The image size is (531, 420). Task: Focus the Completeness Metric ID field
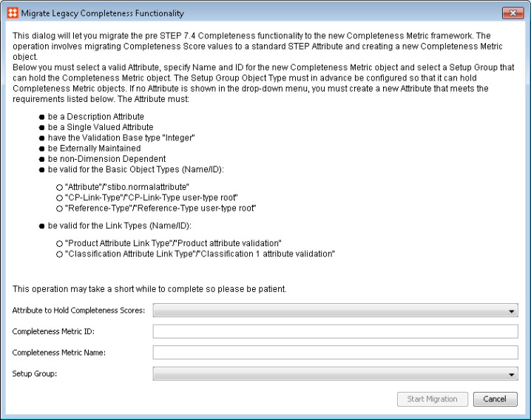coord(335,331)
